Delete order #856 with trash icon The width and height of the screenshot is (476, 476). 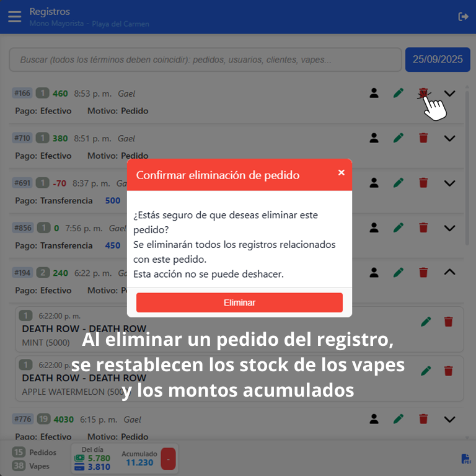423,227
